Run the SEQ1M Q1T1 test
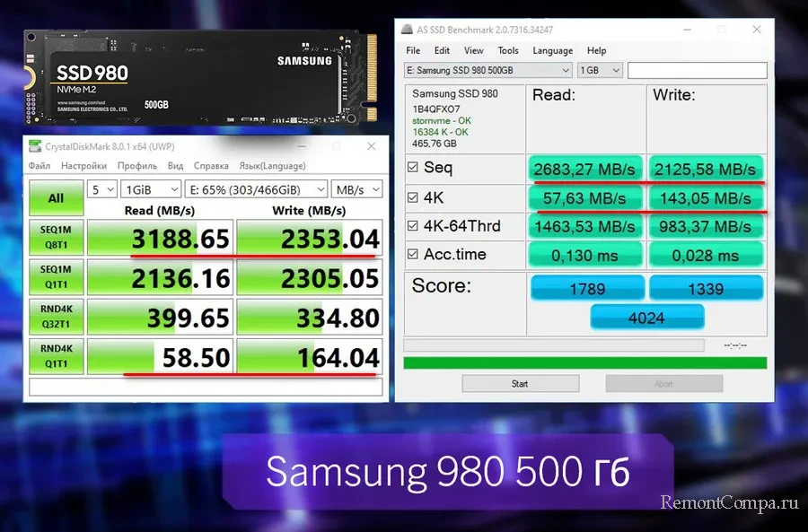The image size is (808, 532). [57, 277]
